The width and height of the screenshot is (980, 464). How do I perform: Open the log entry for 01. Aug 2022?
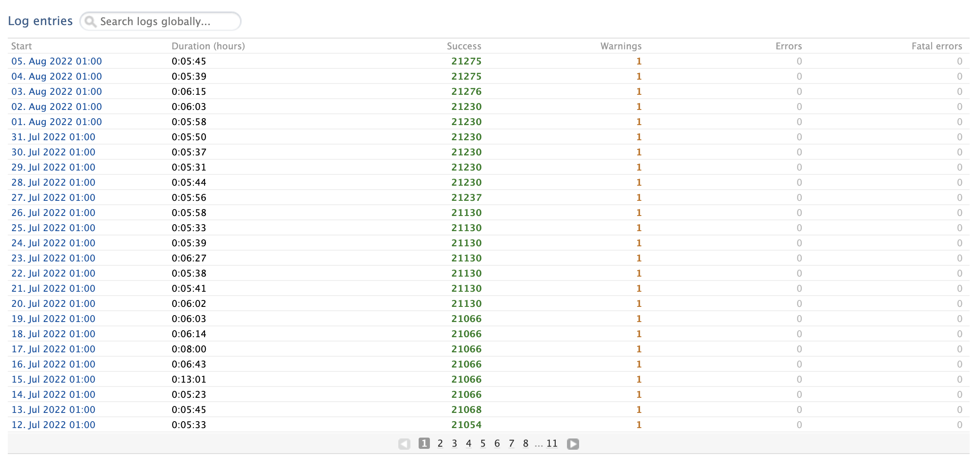click(56, 122)
